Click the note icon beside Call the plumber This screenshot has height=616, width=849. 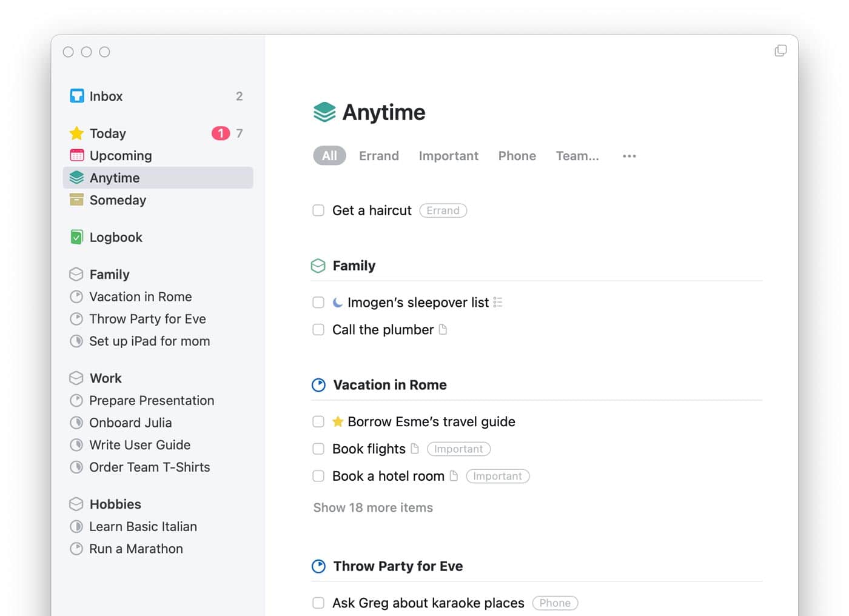[443, 329]
